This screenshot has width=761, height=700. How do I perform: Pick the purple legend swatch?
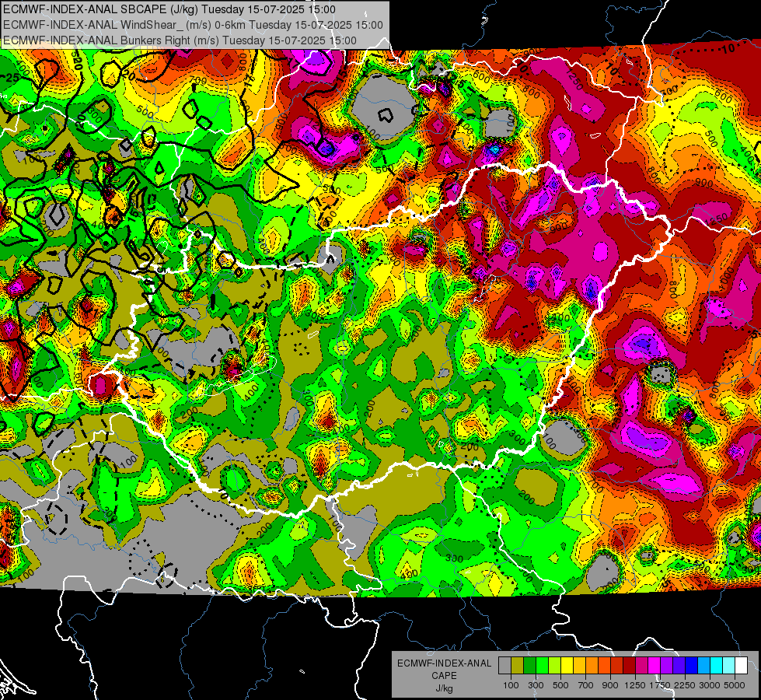pyautogui.click(x=666, y=666)
